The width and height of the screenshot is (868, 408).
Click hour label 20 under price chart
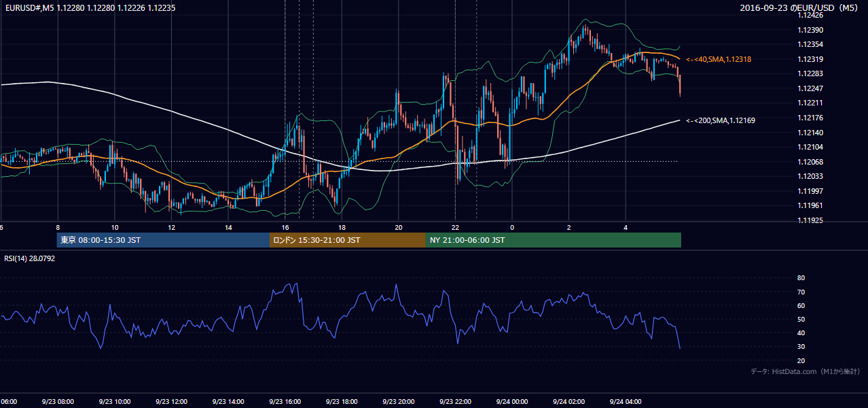[399, 228]
